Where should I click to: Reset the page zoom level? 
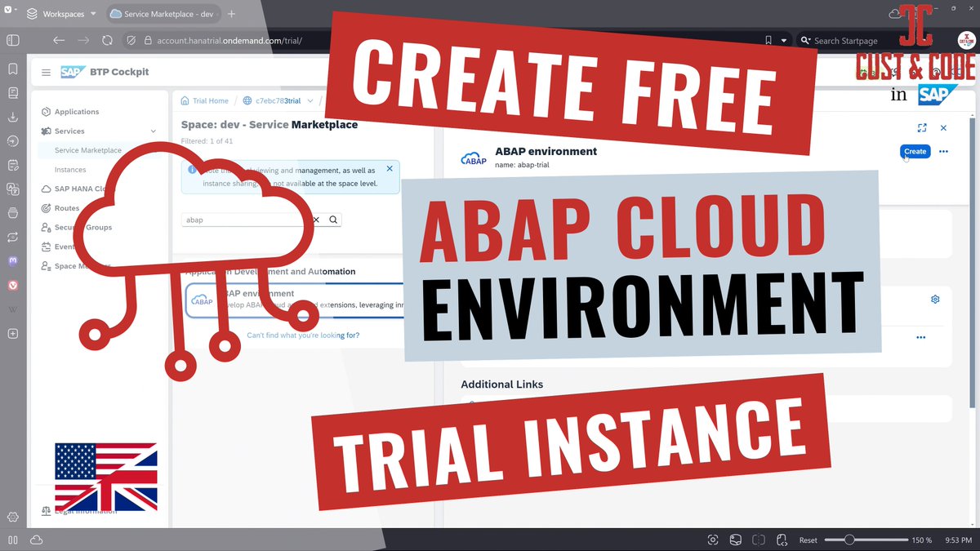coord(808,540)
